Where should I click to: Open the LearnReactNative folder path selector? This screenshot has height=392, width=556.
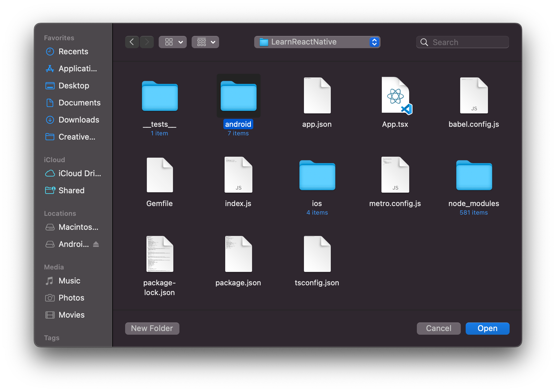coord(317,42)
